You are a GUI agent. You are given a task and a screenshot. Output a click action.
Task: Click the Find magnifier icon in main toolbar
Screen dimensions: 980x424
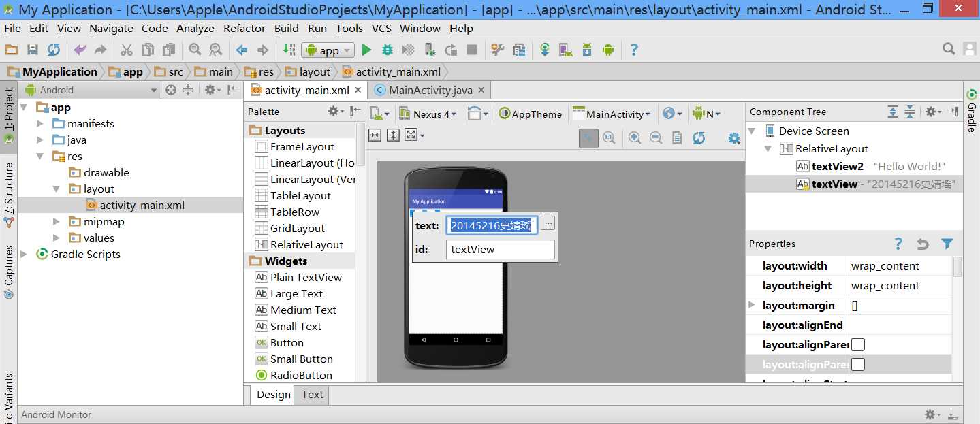click(x=195, y=50)
